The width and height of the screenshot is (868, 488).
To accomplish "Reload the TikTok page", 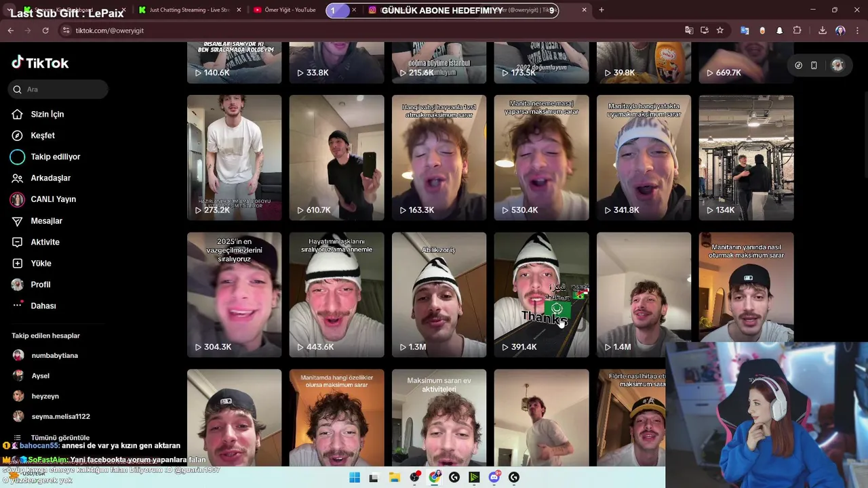I will (x=45, y=30).
